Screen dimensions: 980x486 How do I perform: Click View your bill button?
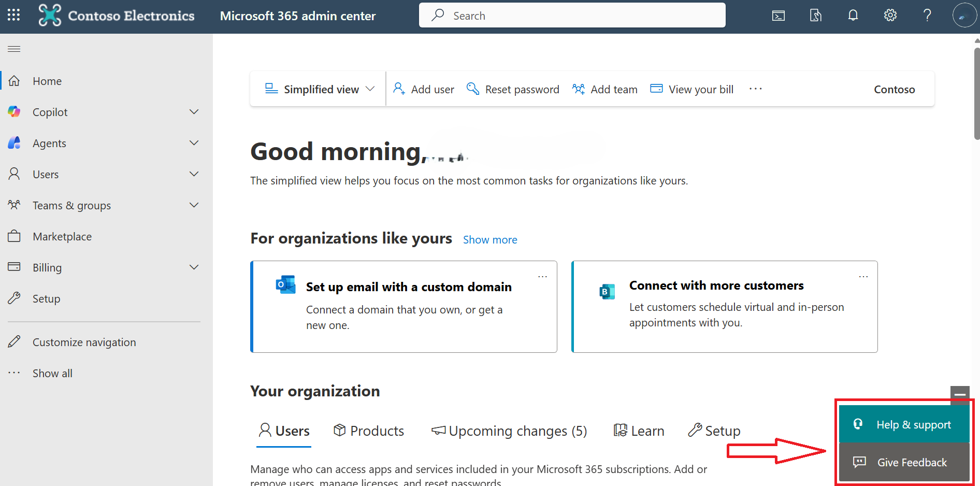coord(692,89)
